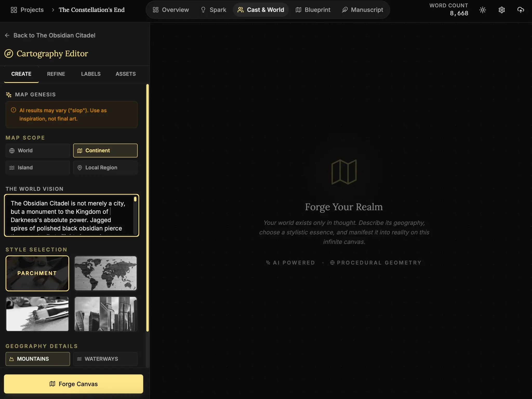Pick the skyscraper city style thumbnail
The height and width of the screenshot is (399, 532).
pos(105,314)
